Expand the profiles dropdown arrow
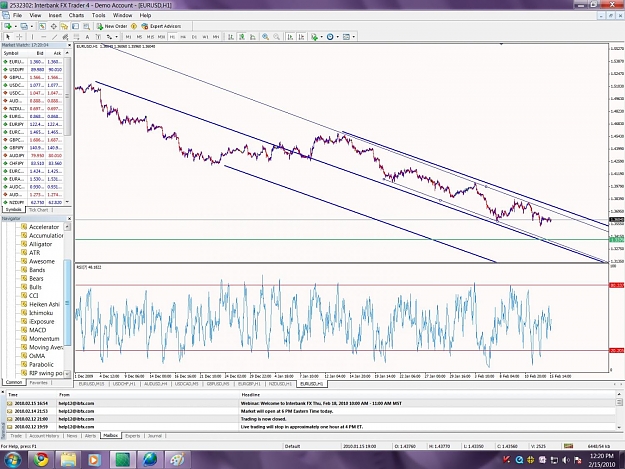This screenshot has height=469, width=625. click(32, 26)
